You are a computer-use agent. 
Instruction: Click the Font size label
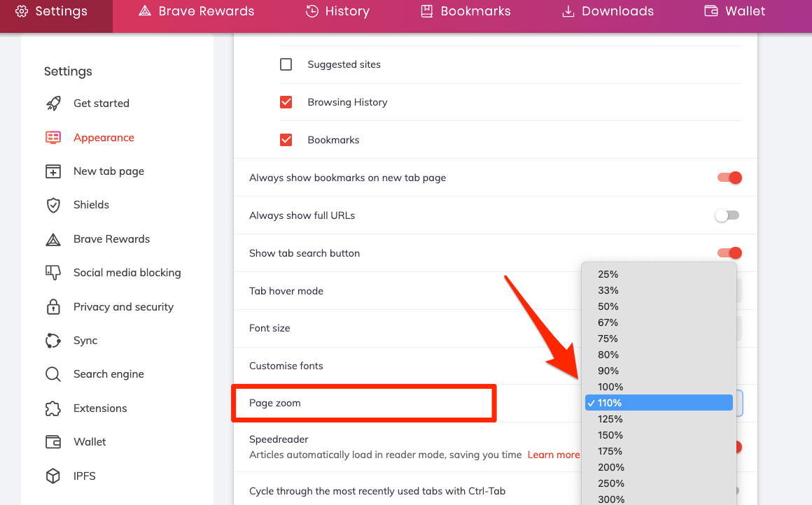[x=269, y=328]
